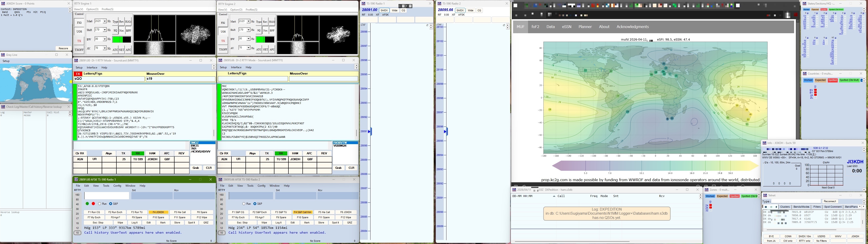This screenshot has height=244, width=868.
Task: Toggle UOS in RTTY Engine 1 control panel
Action: 79,31
